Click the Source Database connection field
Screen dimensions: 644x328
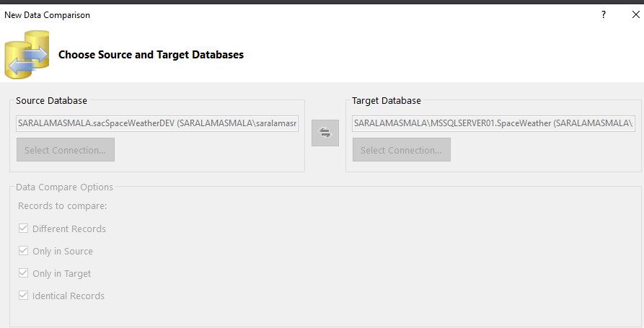point(157,123)
